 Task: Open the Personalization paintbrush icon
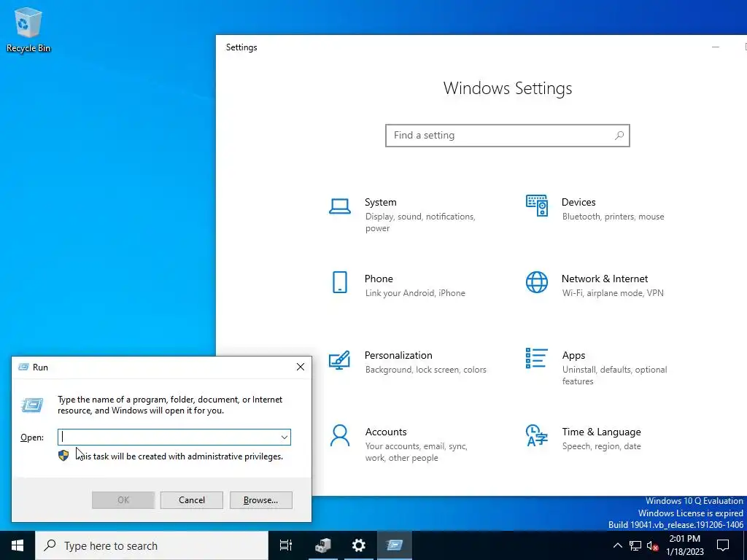point(340,360)
